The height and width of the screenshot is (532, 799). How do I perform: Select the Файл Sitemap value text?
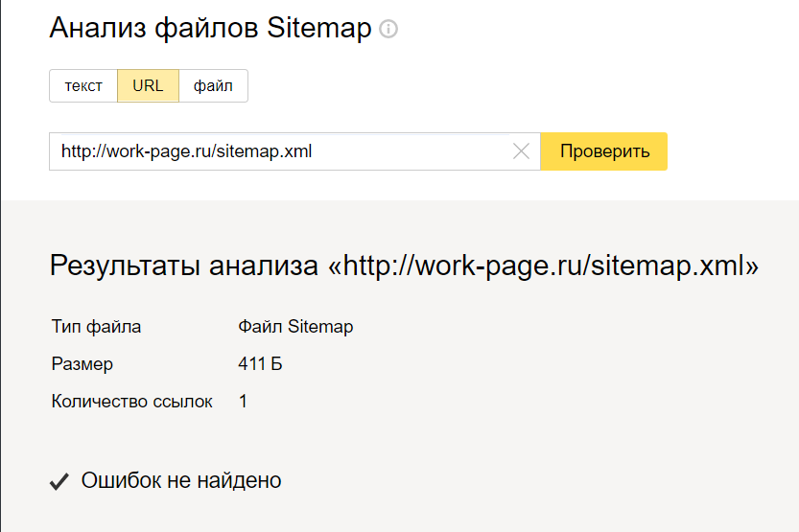coord(295,327)
